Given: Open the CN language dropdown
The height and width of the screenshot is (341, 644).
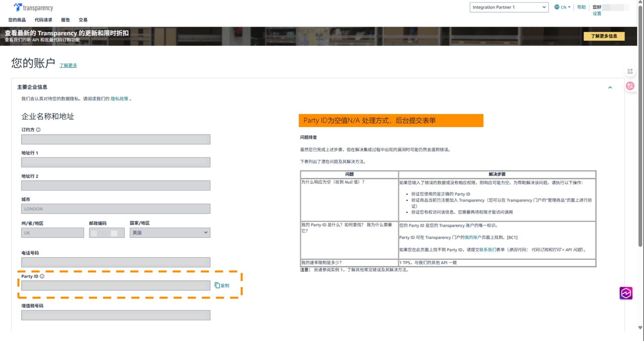Looking at the screenshot, I should point(566,7).
